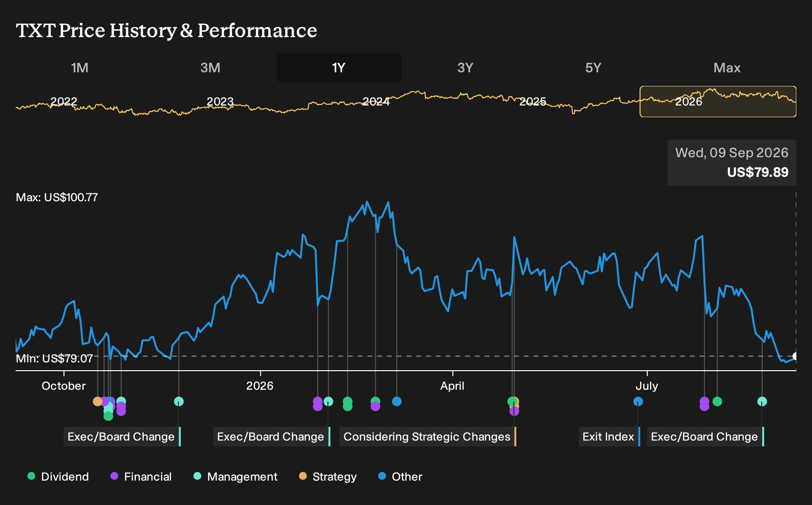Image resolution: width=812 pixels, height=505 pixels.
Task: Switch chart to the 3Y range
Action: click(x=465, y=67)
